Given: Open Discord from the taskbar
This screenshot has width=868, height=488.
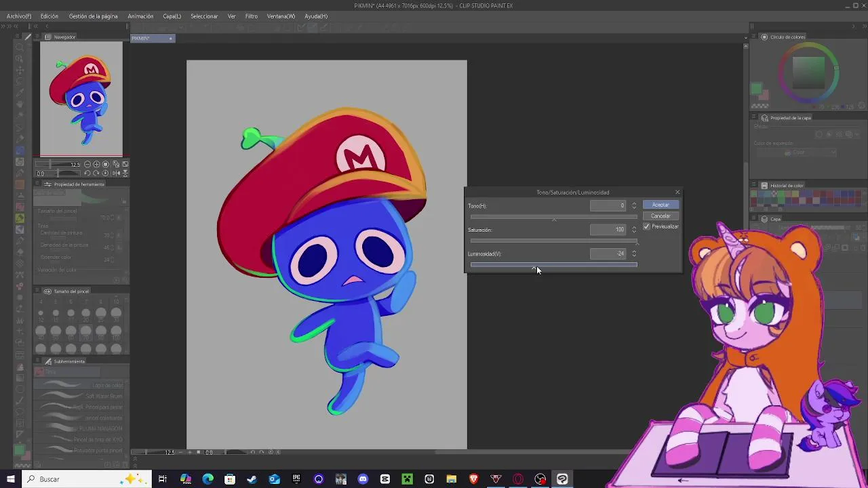Looking at the screenshot, I should coord(363,479).
